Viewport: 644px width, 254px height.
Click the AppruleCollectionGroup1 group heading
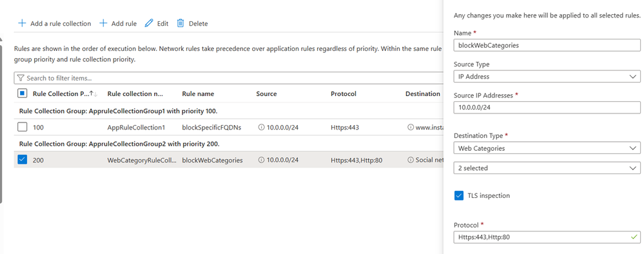point(118,111)
